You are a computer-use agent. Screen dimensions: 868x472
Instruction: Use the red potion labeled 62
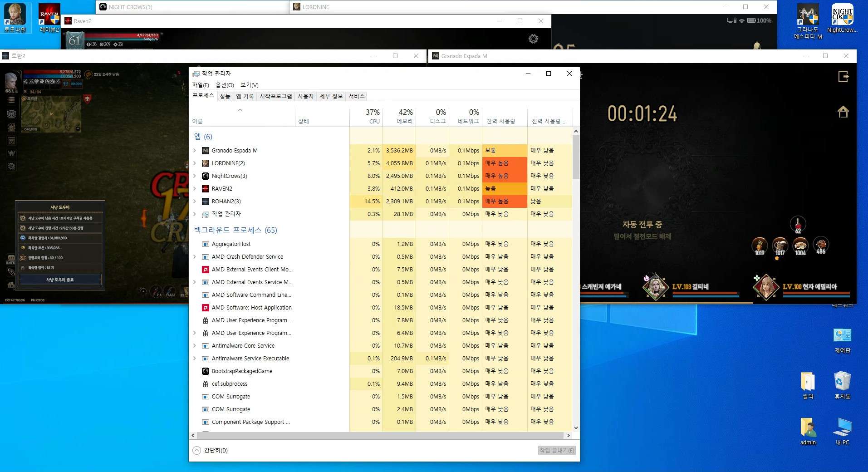pos(798,225)
